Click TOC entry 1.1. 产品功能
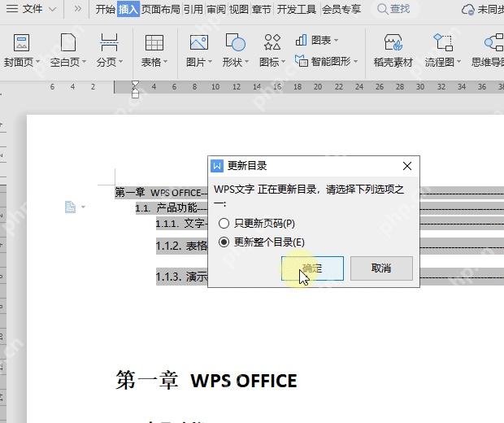The image size is (504, 423). (172, 208)
